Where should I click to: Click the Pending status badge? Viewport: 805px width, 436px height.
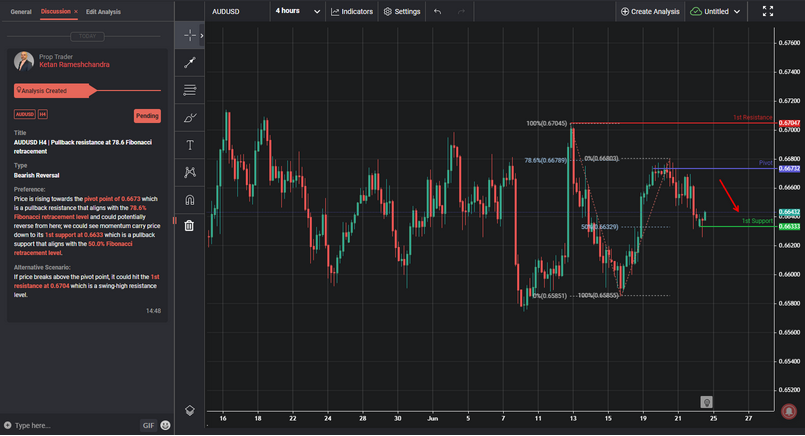tap(147, 116)
